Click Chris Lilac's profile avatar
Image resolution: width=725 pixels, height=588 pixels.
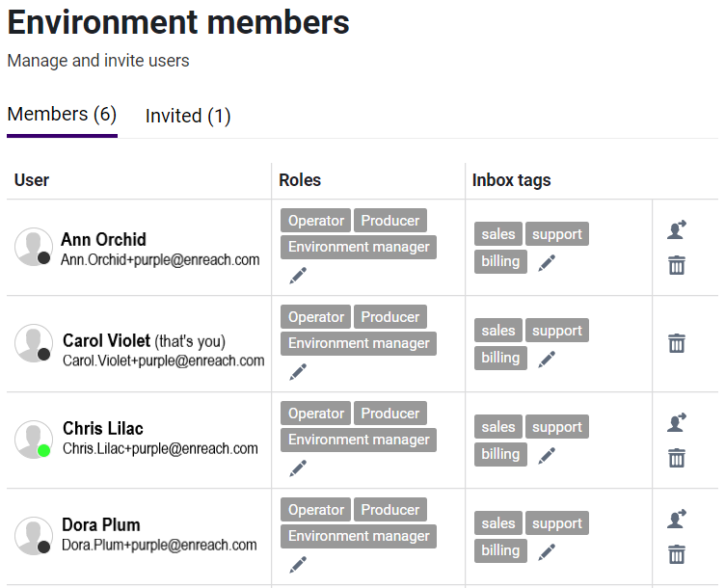34,440
